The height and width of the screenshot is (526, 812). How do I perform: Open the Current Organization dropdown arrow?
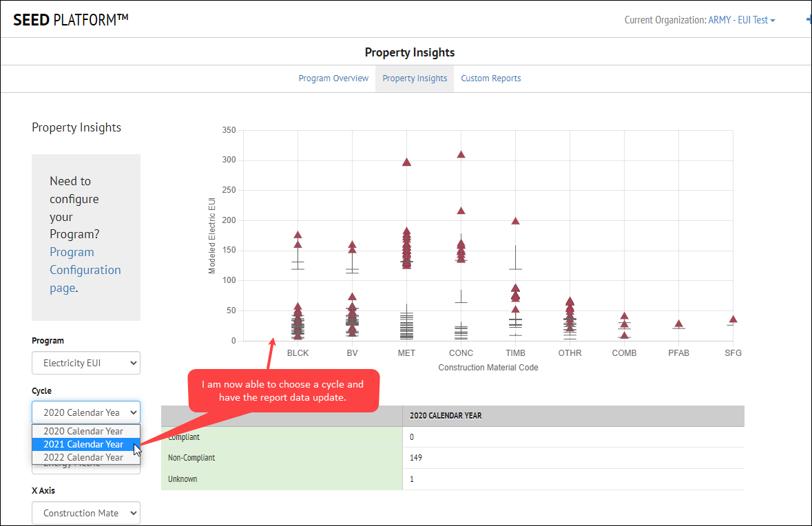(x=773, y=20)
